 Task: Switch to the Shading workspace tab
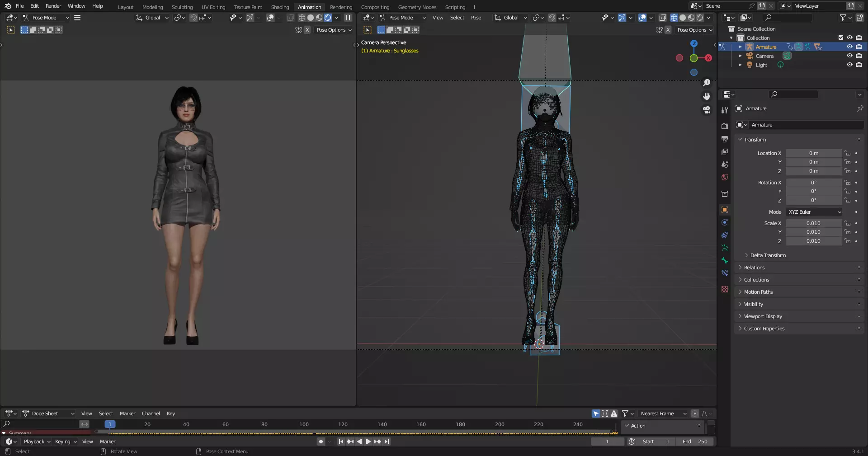(280, 7)
